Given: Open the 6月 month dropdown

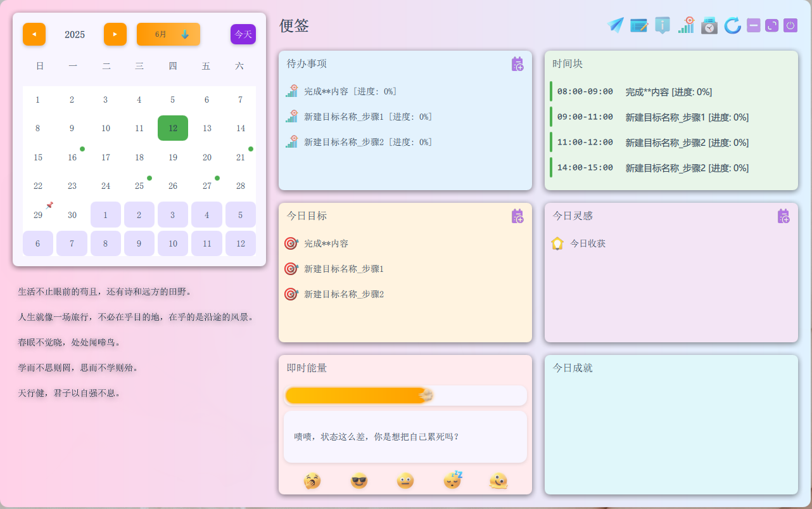Looking at the screenshot, I should point(168,34).
